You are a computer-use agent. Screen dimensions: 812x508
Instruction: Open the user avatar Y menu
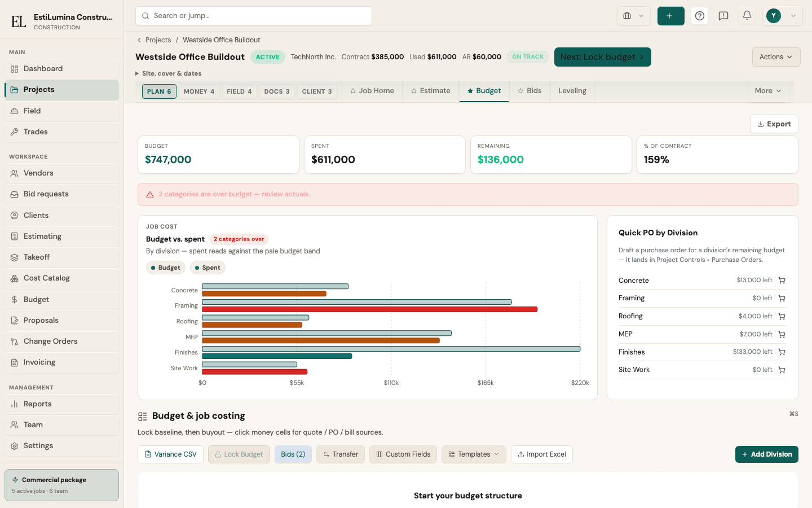[x=782, y=16]
